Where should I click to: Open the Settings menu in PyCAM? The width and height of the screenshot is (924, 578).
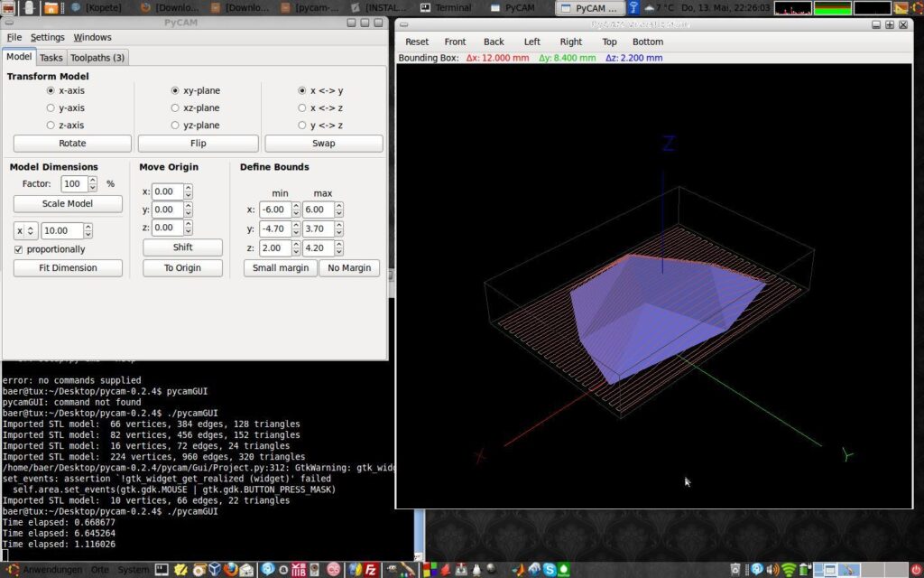coord(47,37)
